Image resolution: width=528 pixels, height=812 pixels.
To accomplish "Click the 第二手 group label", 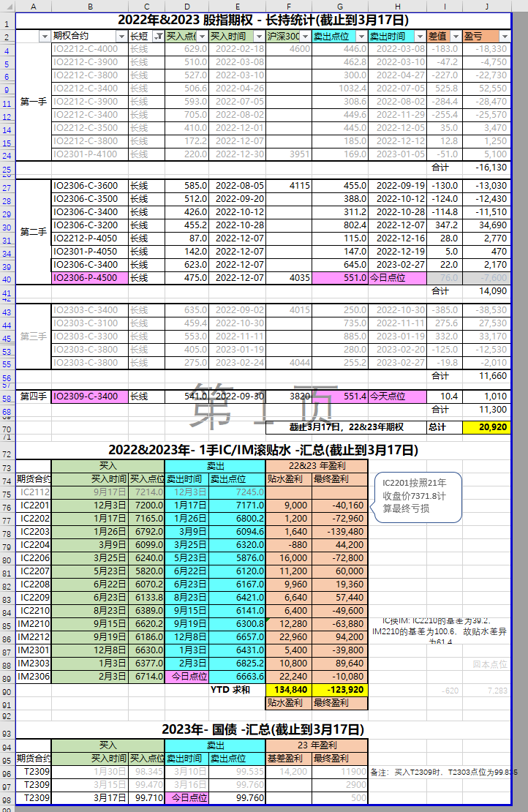I will (x=34, y=232).
